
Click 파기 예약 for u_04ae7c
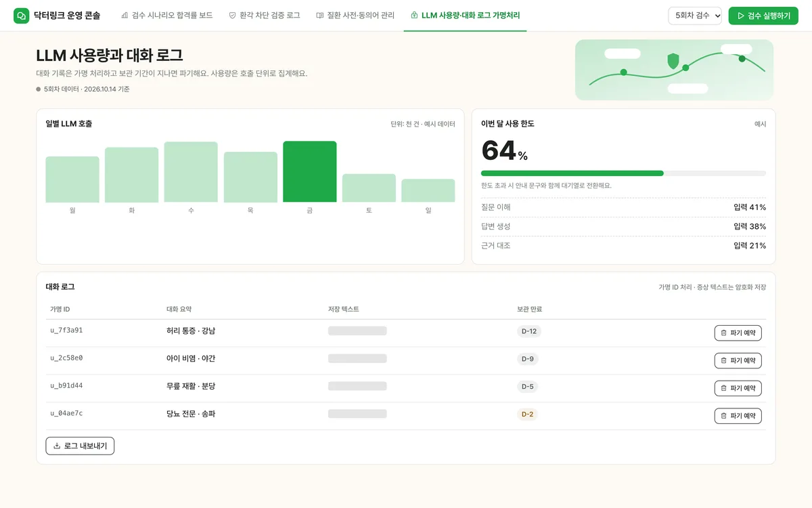pos(738,416)
